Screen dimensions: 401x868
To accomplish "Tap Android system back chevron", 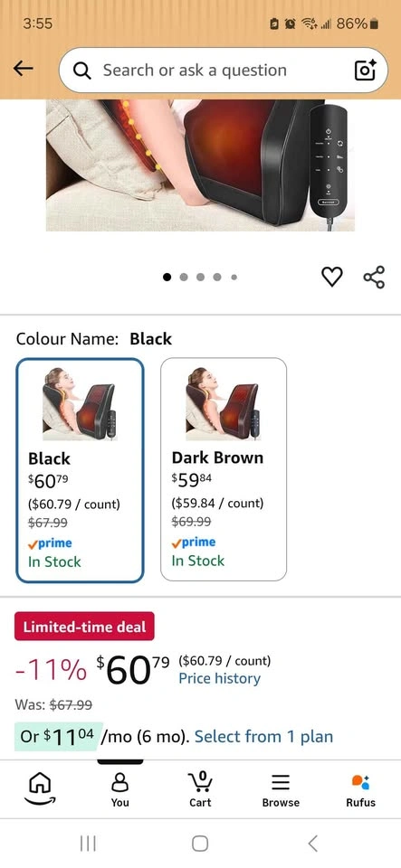I will [x=312, y=844].
